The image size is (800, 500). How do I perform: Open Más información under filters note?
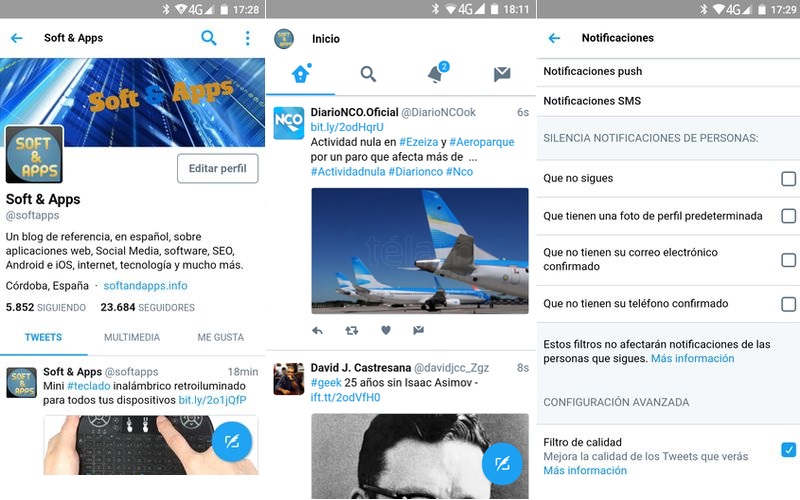[x=693, y=359]
